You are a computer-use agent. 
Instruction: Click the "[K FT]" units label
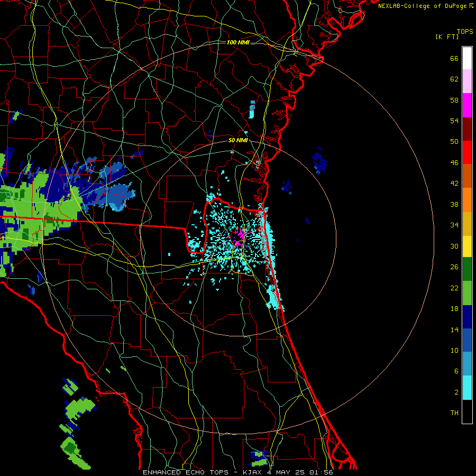coord(447,36)
